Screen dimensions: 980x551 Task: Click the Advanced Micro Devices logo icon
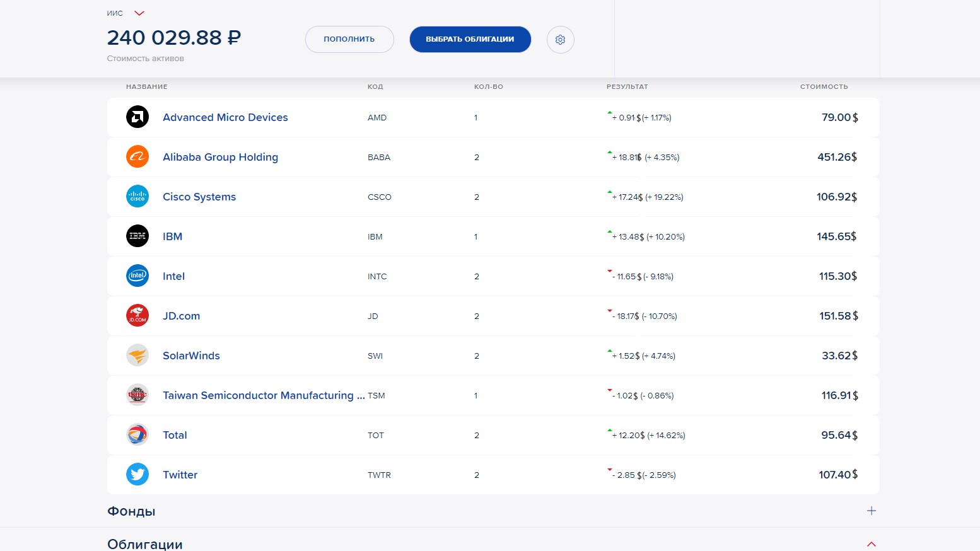[137, 117]
